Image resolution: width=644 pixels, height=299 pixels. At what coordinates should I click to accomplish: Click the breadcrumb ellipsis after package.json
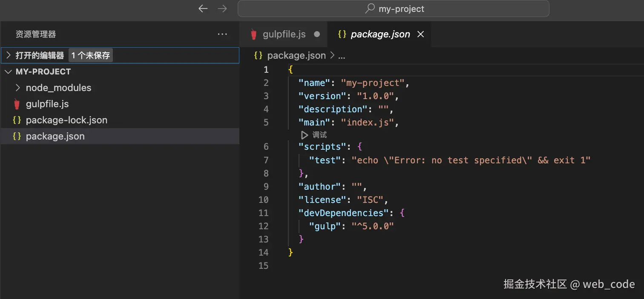[x=342, y=56]
